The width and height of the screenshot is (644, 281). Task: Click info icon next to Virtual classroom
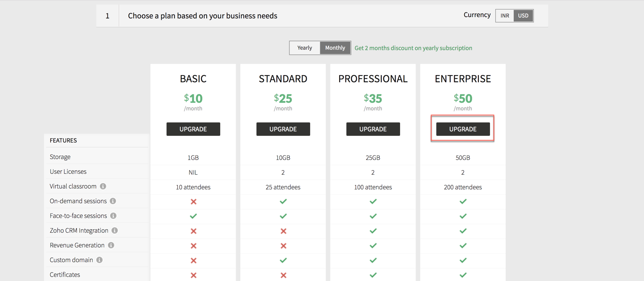click(x=103, y=186)
